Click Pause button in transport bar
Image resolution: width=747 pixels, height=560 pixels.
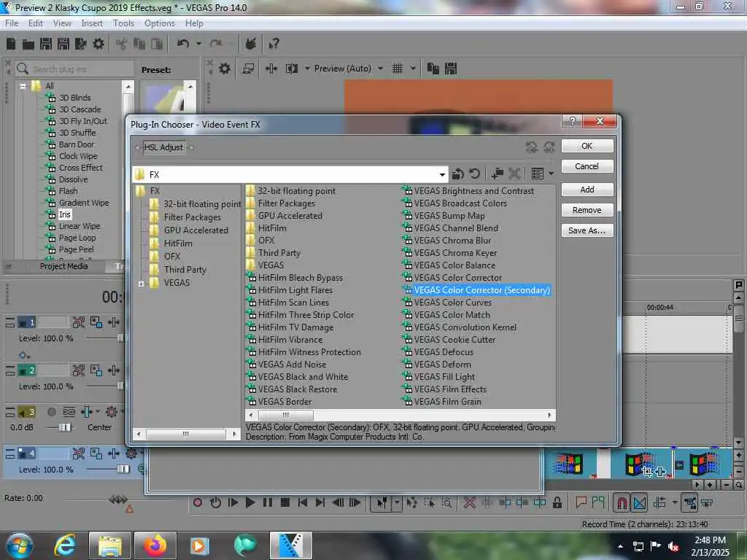click(268, 502)
